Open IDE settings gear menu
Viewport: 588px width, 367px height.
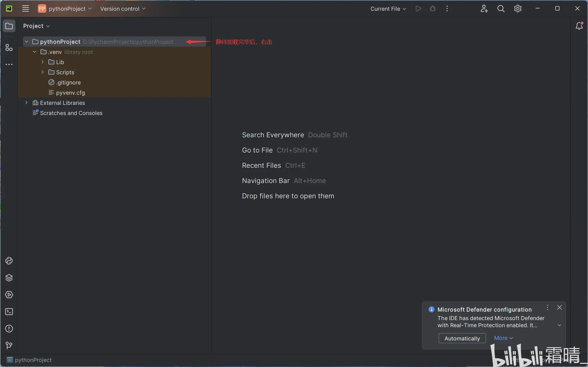[518, 9]
